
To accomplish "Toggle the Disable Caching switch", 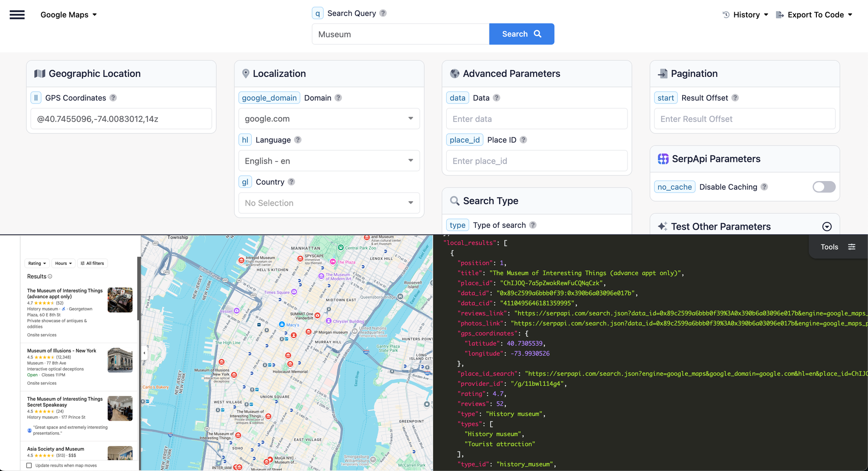I will (x=823, y=187).
